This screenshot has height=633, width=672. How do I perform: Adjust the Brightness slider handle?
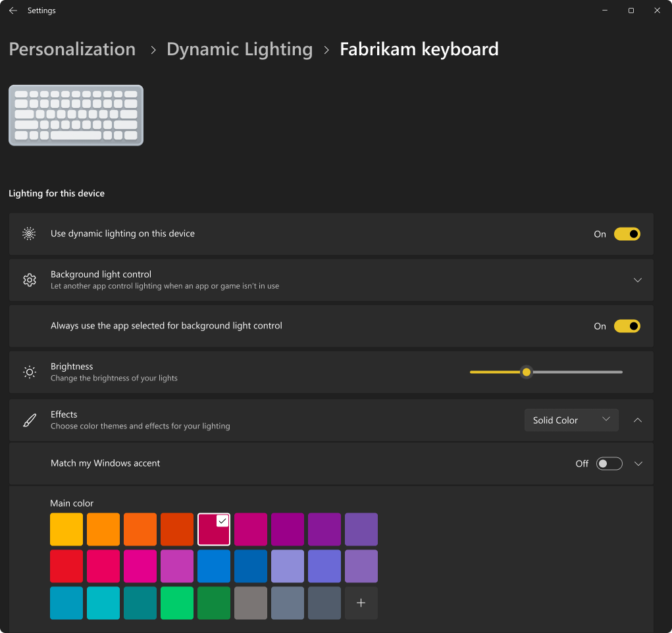pos(526,372)
